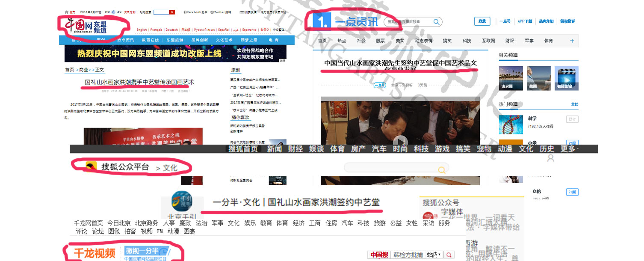This screenshot has width=644, height=261.
Task: Expand the banner with the 展开 control
Action: (x=282, y=61)
